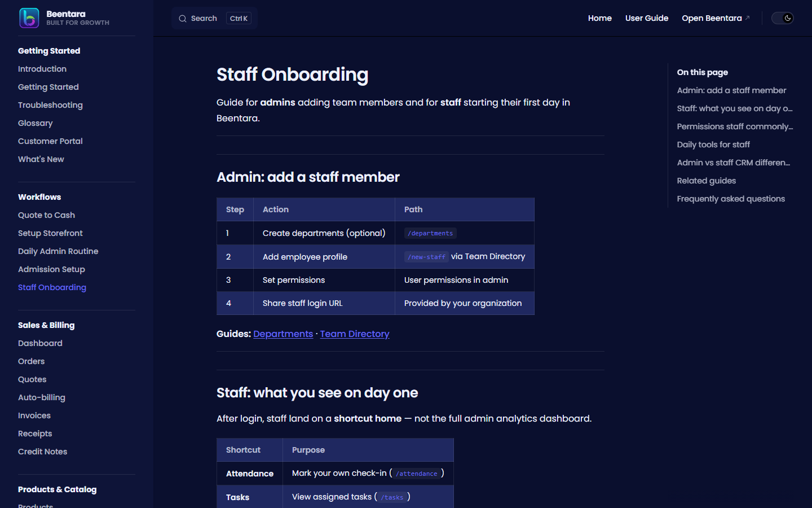Screen dimensions: 812x508
Task: Open Setup Storefront workflow
Action: [x=50, y=233]
